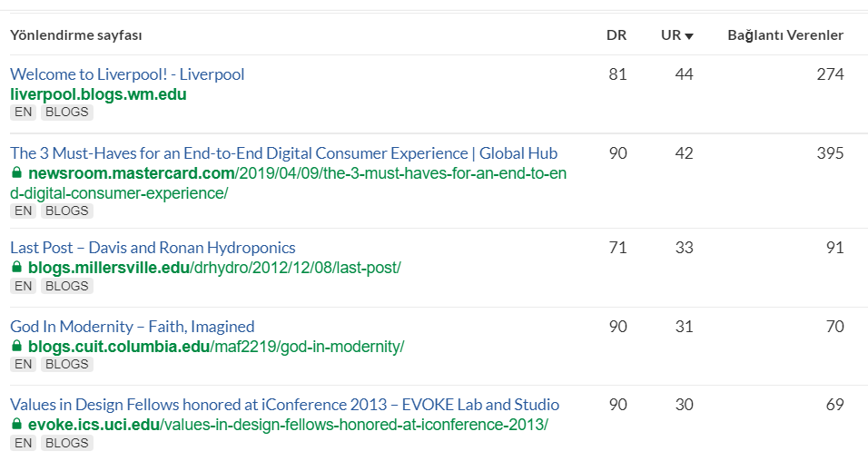Select UR value 33 in Millersville row
Screen dimensions: 868x461
tap(685, 248)
